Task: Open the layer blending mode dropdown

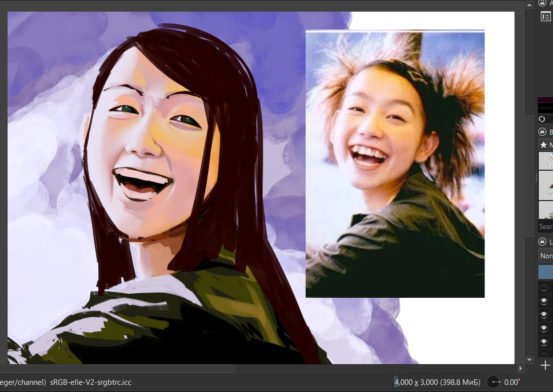Action: [546, 256]
